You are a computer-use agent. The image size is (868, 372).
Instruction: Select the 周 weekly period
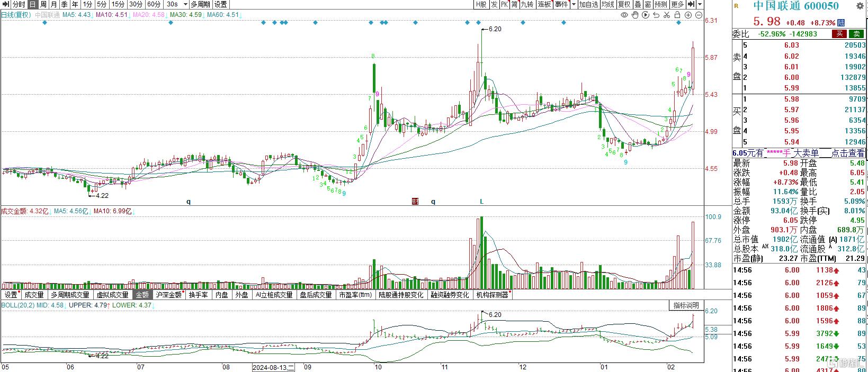(43, 4)
